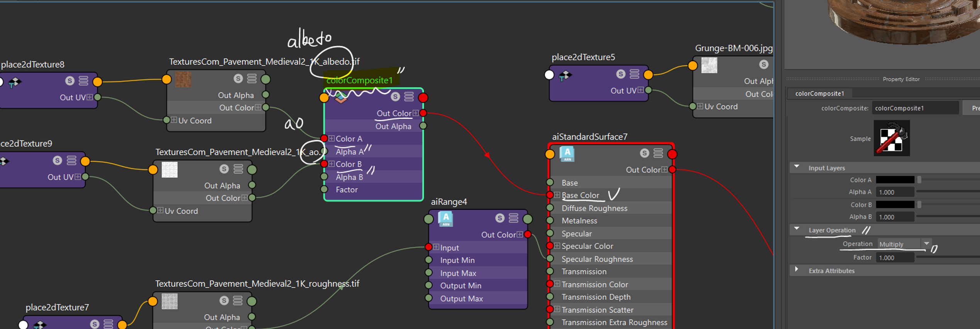Select the colorComposite1 tab in Property Editor
Viewport: 980px width, 329px height.
tap(819, 93)
